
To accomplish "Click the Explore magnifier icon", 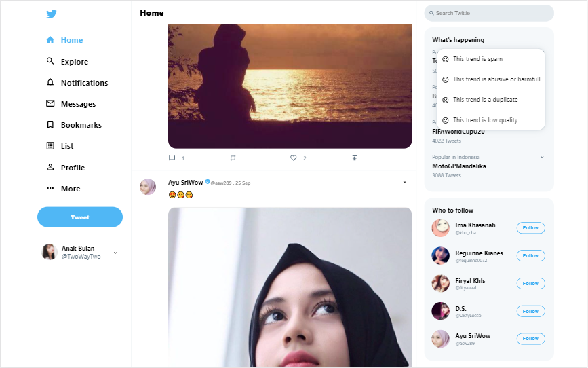I will pos(50,61).
